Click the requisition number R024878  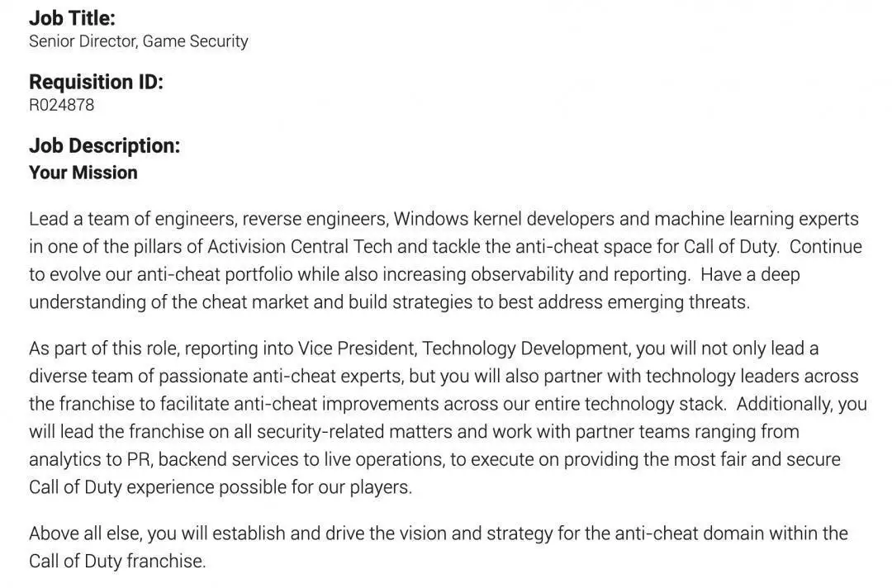61,105
